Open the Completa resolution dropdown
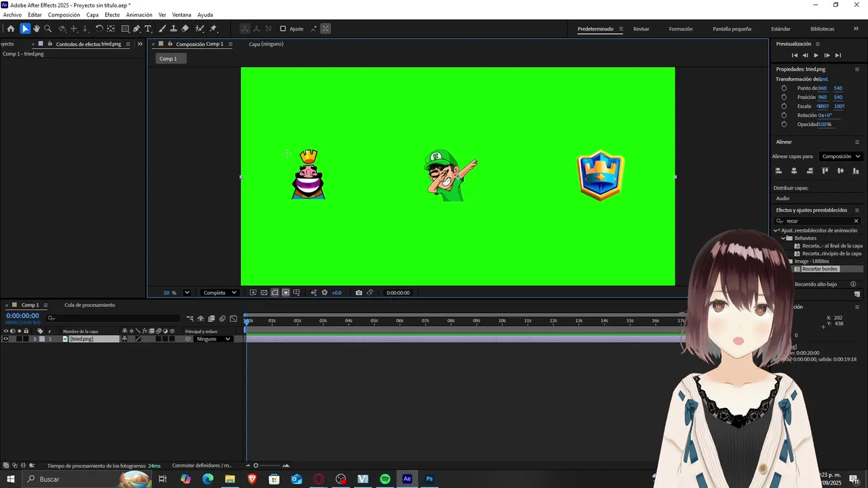Screen dimensions: 868x488 (x=220, y=293)
